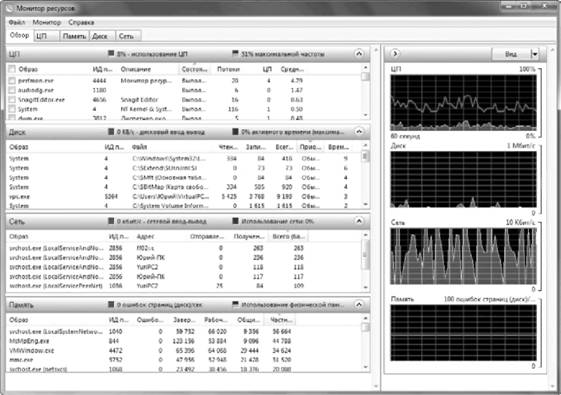
Task: Click the blue max frequency indicator square
Action: coord(235,54)
